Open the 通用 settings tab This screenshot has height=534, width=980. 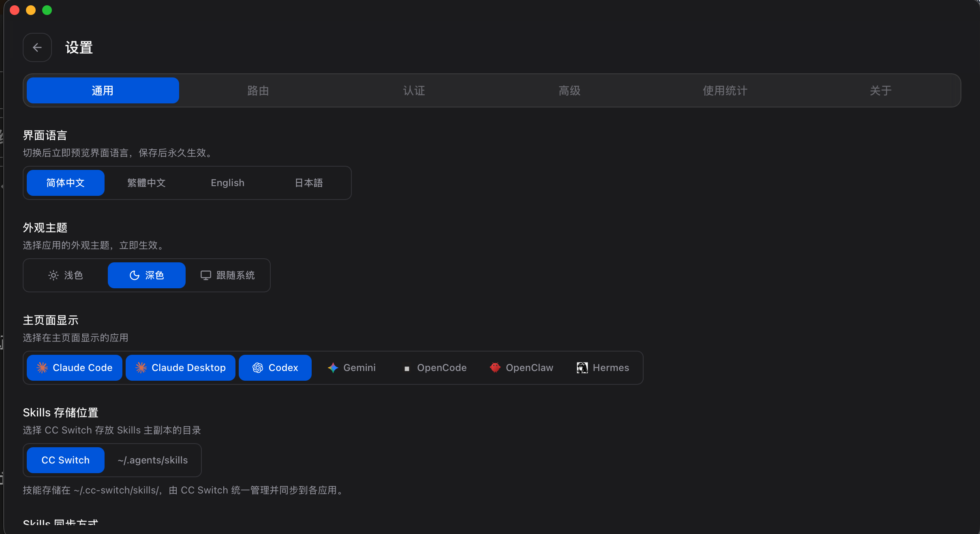point(103,90)
